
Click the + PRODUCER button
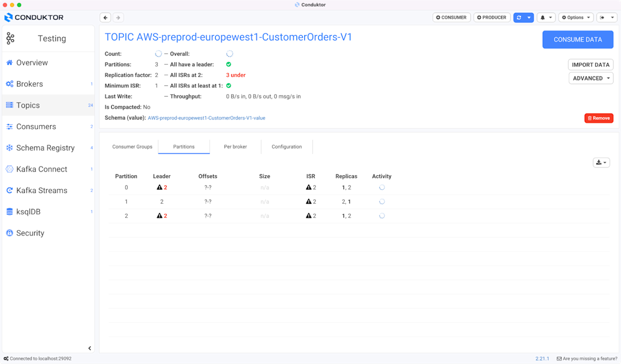(492, 18)
